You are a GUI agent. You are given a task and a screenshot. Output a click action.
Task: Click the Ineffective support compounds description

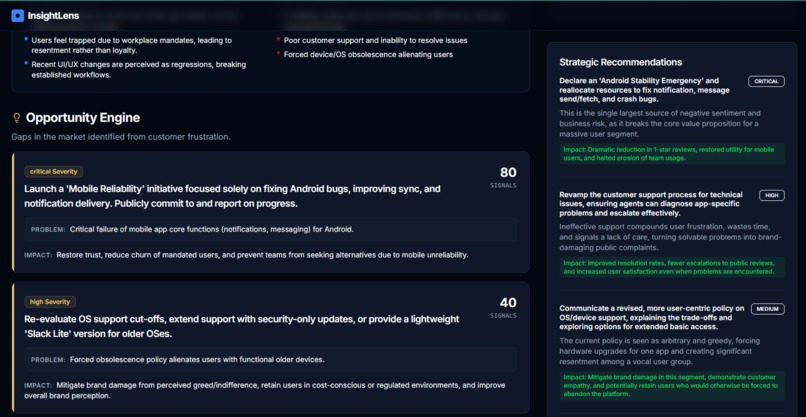click(x=670, y=237)
